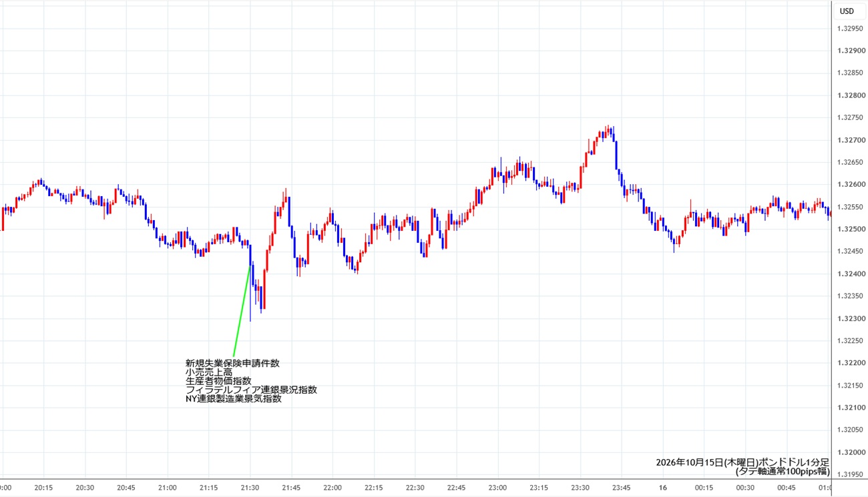Select the 1.32550 price axis label
This screenshot has height=497, width=868.
tap(849, 207)
